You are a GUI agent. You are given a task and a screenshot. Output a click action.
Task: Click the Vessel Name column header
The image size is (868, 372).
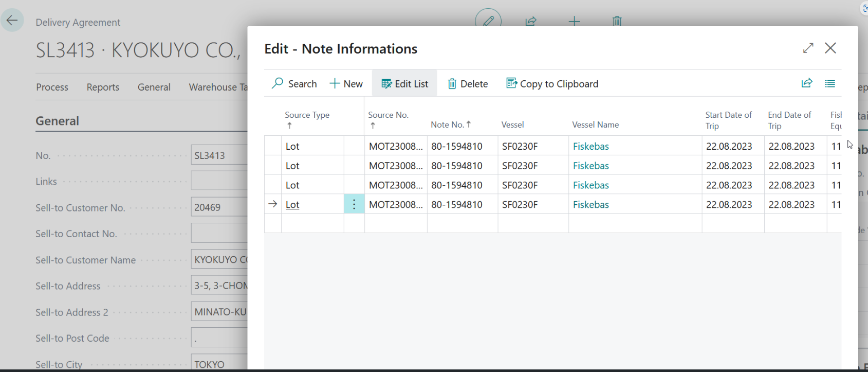click(x=595, y=125)
